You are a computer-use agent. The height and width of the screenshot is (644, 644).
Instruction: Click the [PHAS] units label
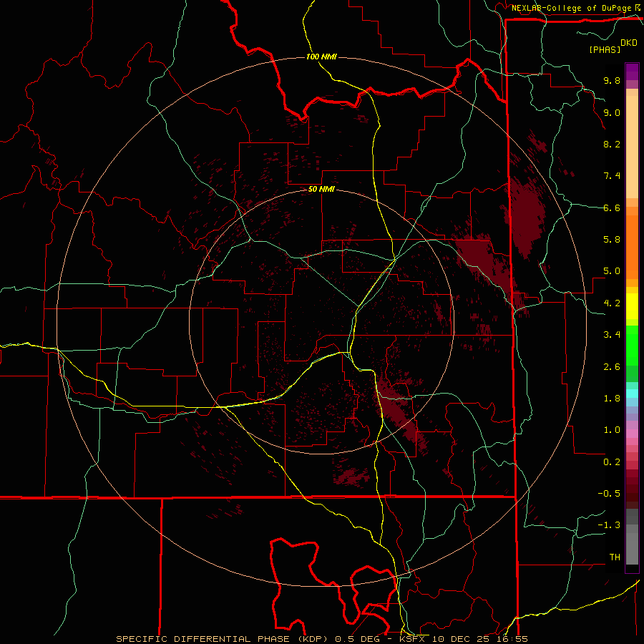point(605,49)
